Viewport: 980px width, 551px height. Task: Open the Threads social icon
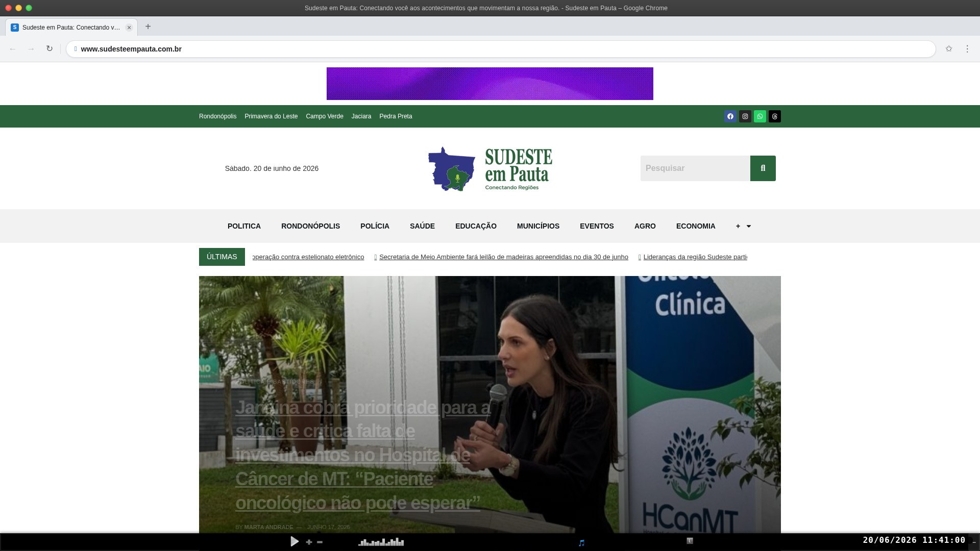775,116
